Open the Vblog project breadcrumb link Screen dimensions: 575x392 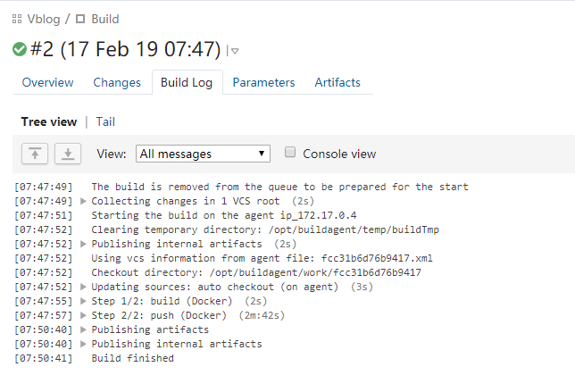pos(44,19)
